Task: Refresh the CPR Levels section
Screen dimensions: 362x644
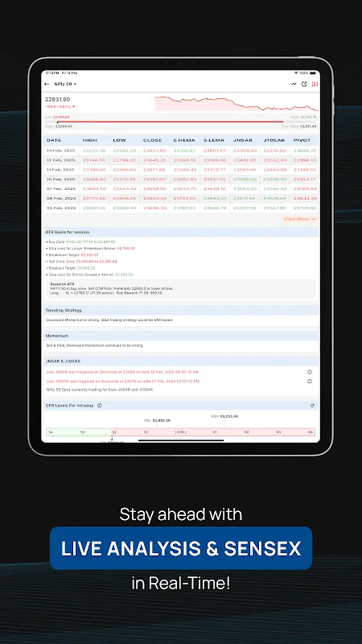Action: pos(312,406)
